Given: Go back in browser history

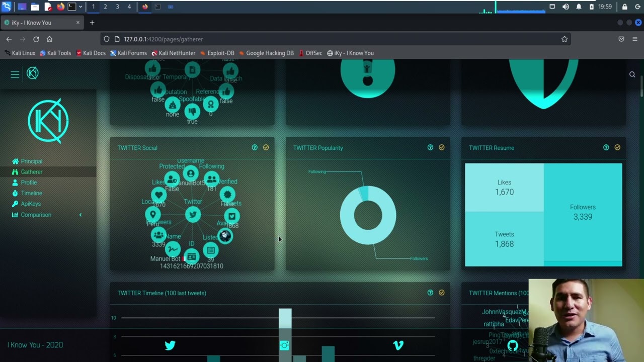Looking at the screenshot, I should [9, 39].
